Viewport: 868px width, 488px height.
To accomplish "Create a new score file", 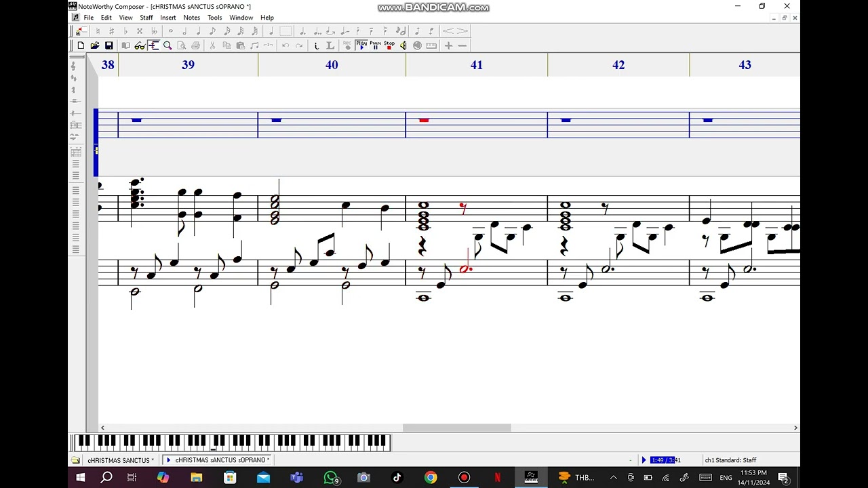I will pyautogui.click(x=81, y=45).
